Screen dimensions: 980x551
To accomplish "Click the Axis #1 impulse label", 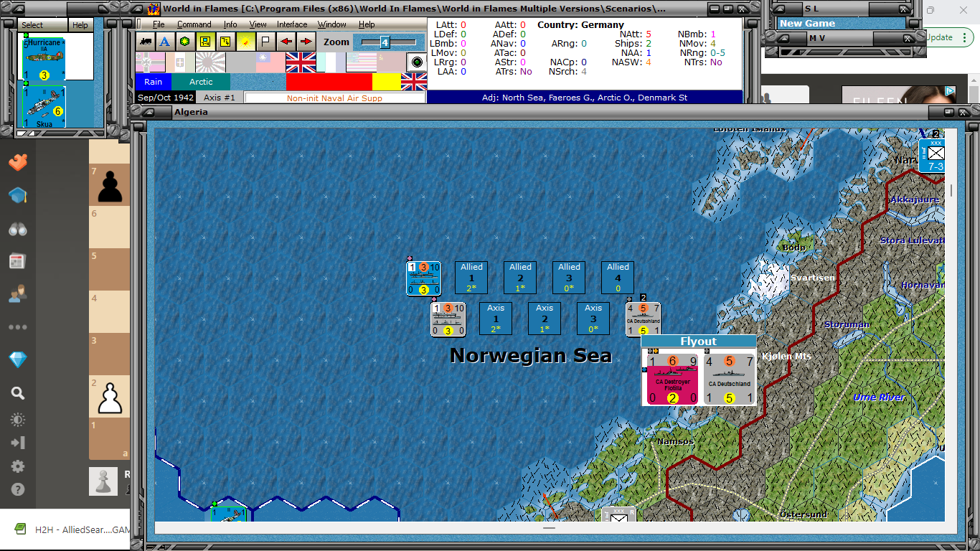I will pos(219,98).
